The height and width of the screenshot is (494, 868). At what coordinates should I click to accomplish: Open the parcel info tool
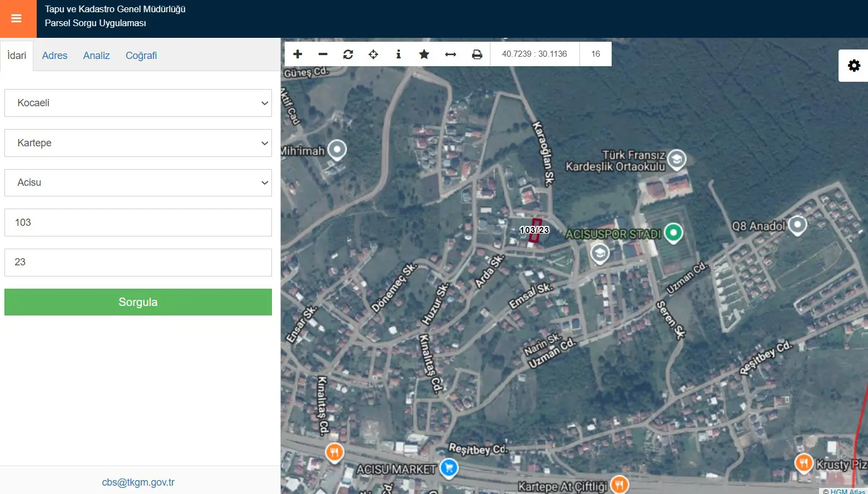click(398, 54)
